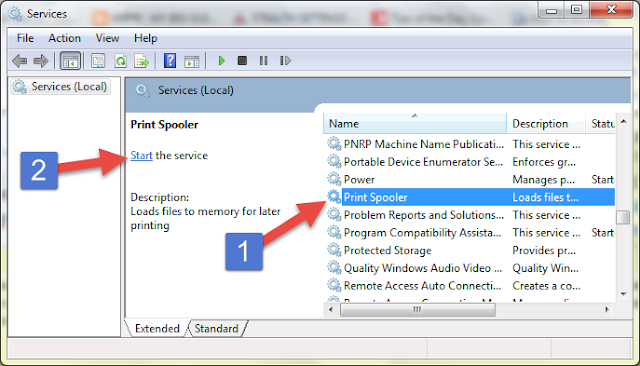Select Problem Reports and Solutions service
Viewport: 640px width, 366px height.
tap(470, 215)
